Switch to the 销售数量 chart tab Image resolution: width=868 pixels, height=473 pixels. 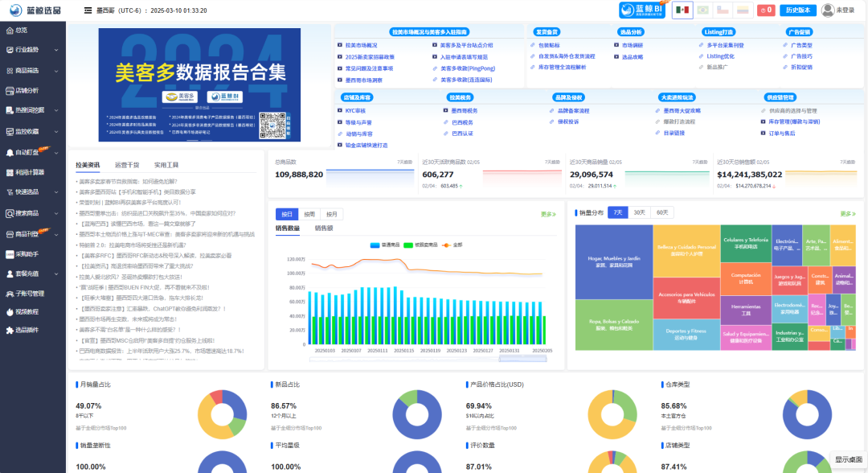pyautogui.click(x=287, y=228)
